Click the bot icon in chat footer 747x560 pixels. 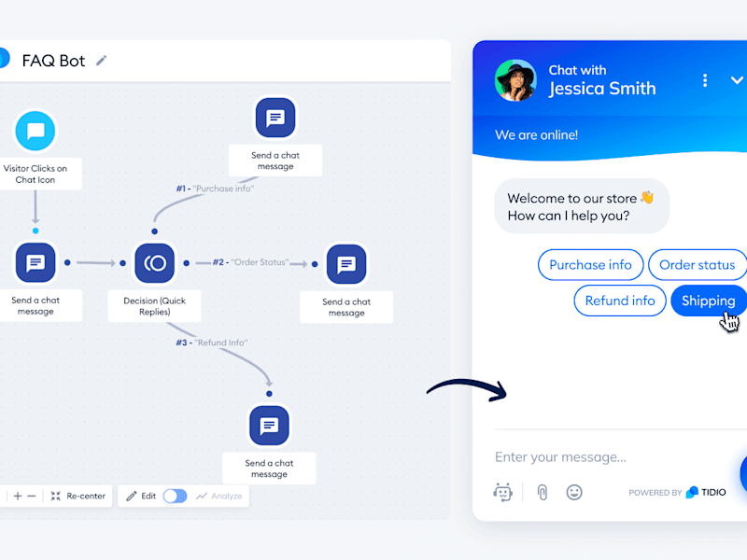click(503, 492)
